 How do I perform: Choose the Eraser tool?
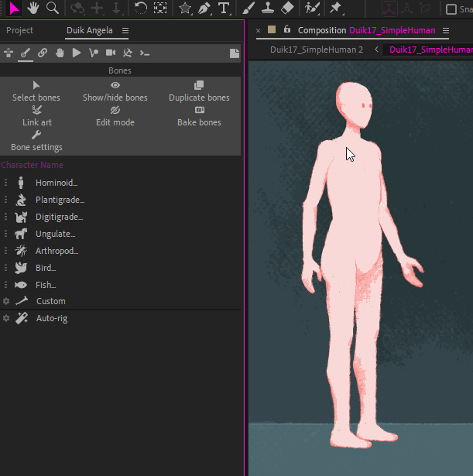(x=287, y=9)
